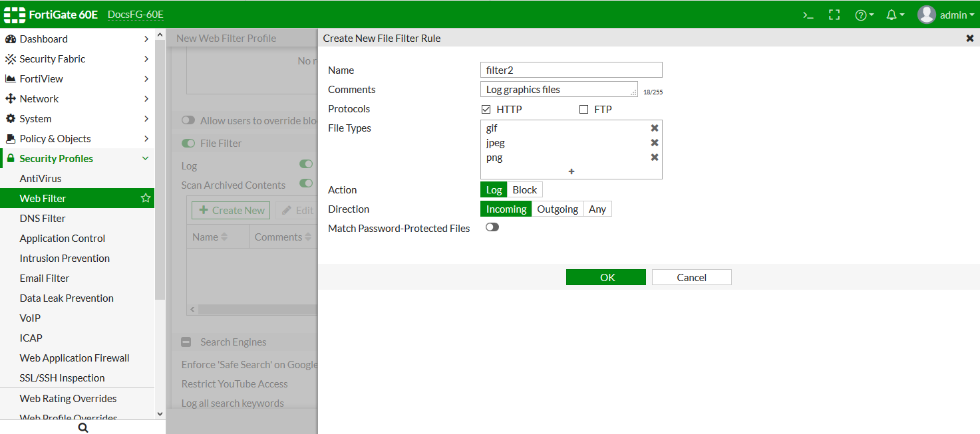Click Create New in File Filter table
980x434 pixels.
[232, 211]
